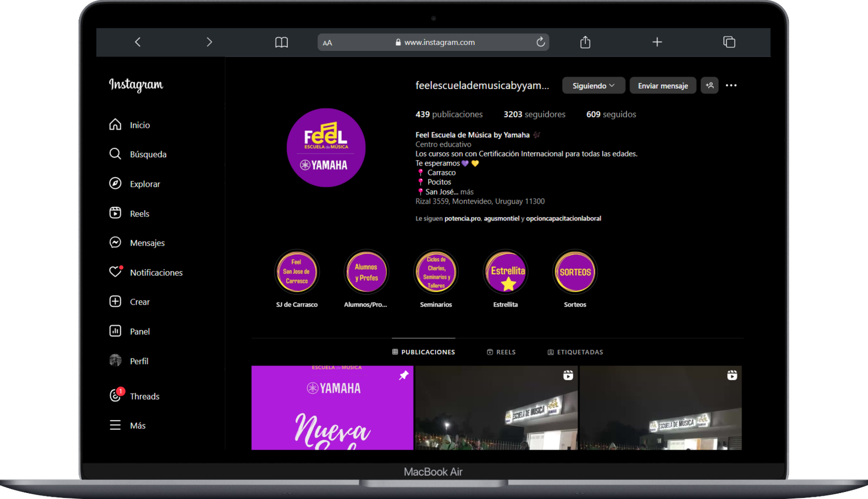
Task: Expand bio with más link
Action: 467,192
